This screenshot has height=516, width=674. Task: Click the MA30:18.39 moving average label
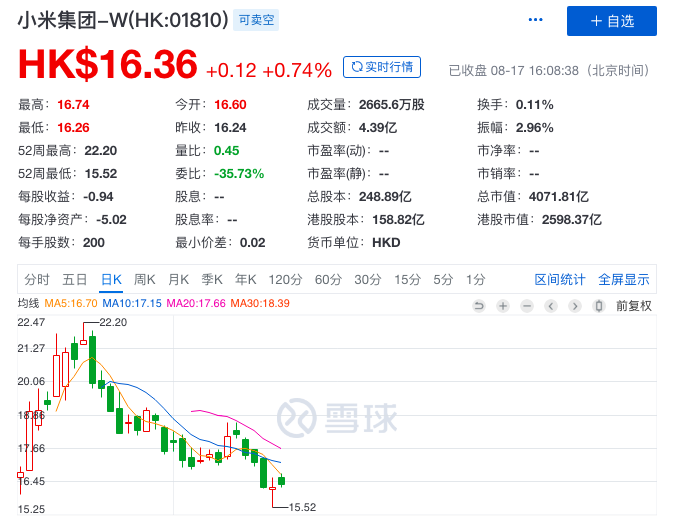click(260, 304)
